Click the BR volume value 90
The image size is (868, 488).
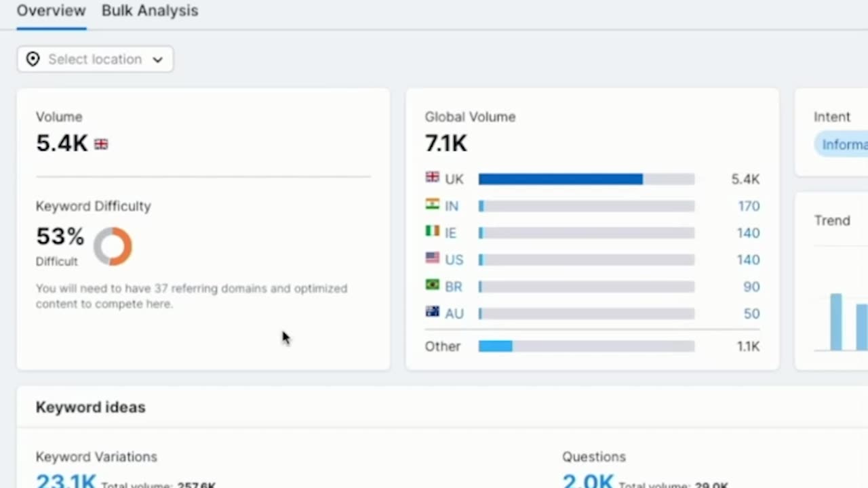[x=751, y=287]
